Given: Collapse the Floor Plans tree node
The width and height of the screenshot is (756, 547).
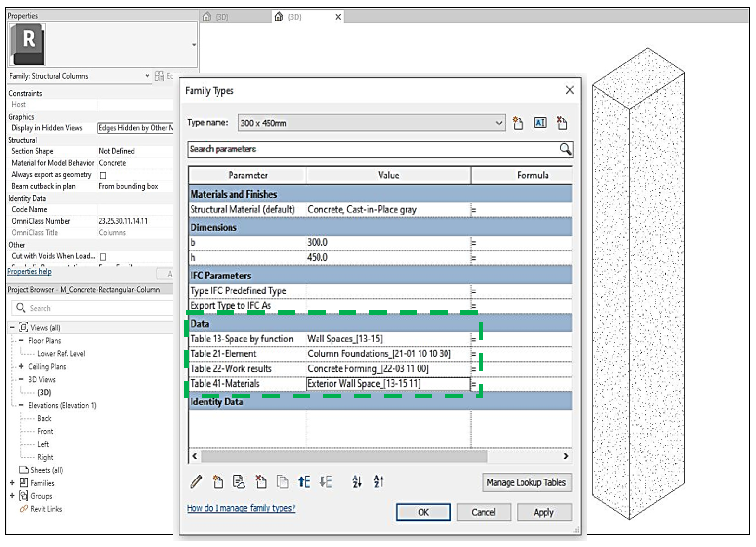Looking at the screenshot, I should pos(21,341).
